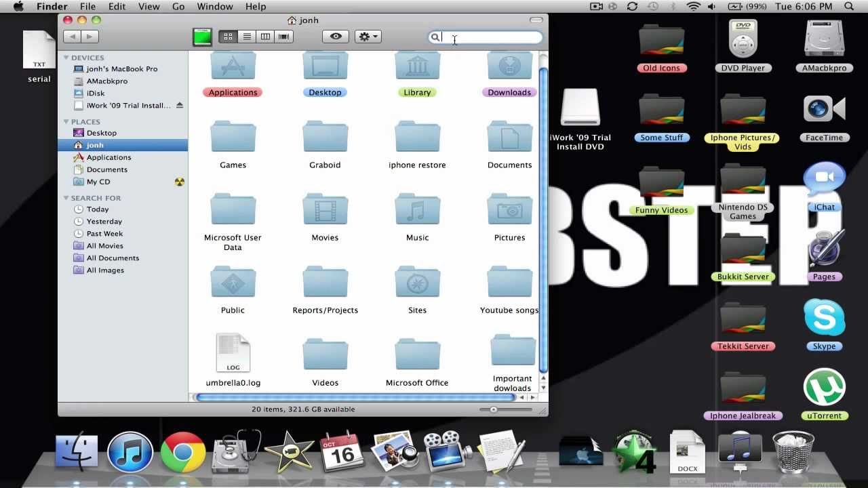This screenshot has width=868, height=488.
Task: Click the volume icon in menu bar
Action: tap(711, 6)
